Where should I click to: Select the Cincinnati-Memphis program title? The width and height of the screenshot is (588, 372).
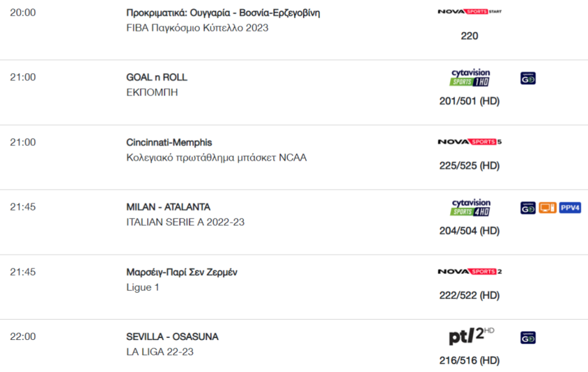(169, 143)
